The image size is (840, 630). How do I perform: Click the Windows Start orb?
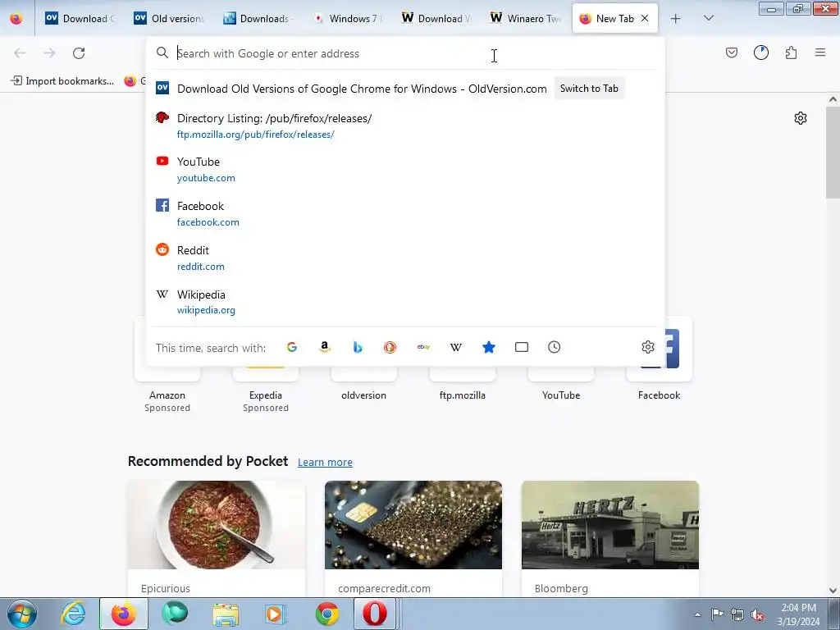pyautogui.click(x=22, y=614)
